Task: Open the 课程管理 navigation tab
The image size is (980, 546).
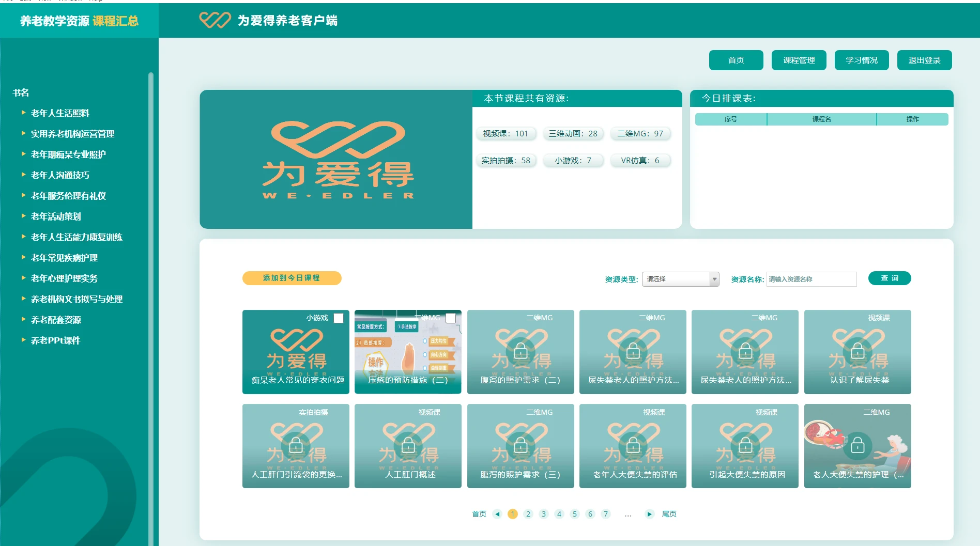Action: click(799, 60)
